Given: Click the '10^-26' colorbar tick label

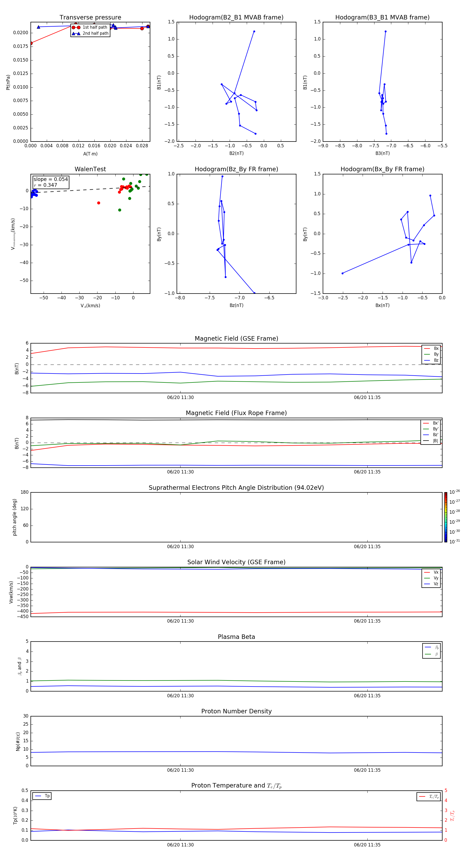Looking at the screenshot, I should click(455, 492).
